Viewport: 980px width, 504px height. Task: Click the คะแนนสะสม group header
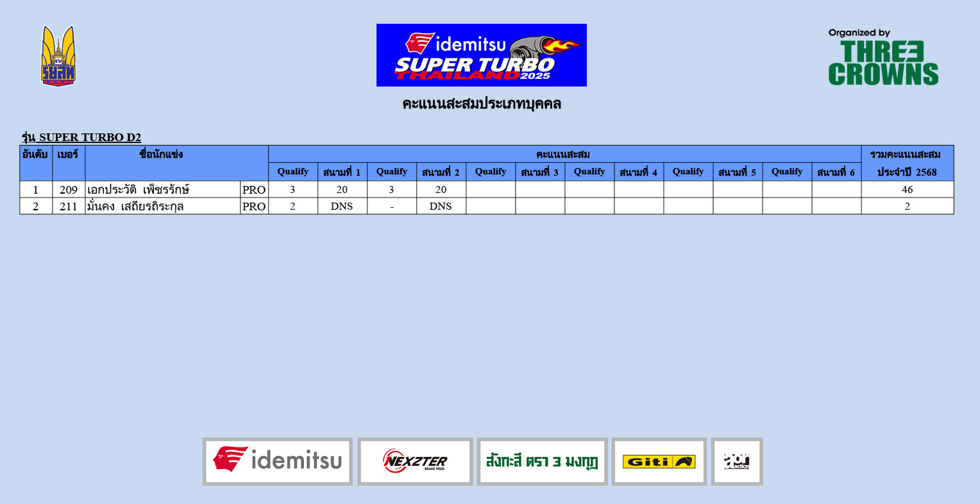point(564,154)
